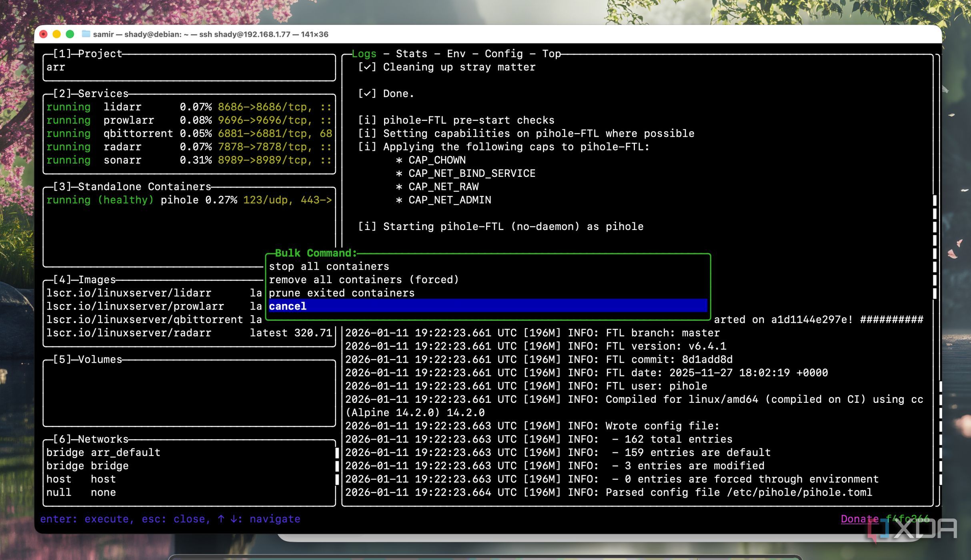Viewport: 971px width, 560px height.
Task: Close the terminal window with red button
Action: click(x=44, y=34)
